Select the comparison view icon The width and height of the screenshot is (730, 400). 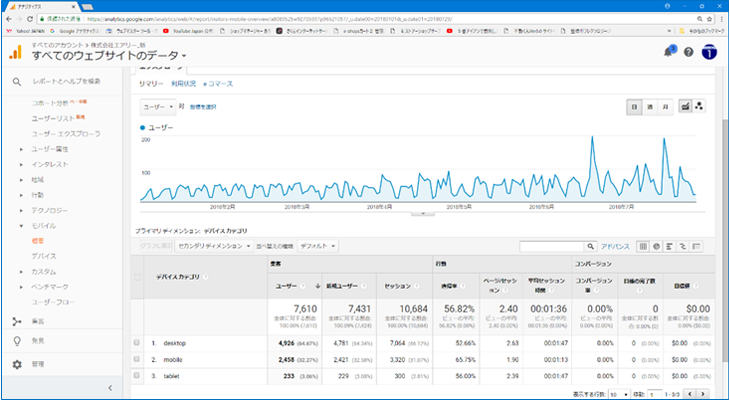683,246
